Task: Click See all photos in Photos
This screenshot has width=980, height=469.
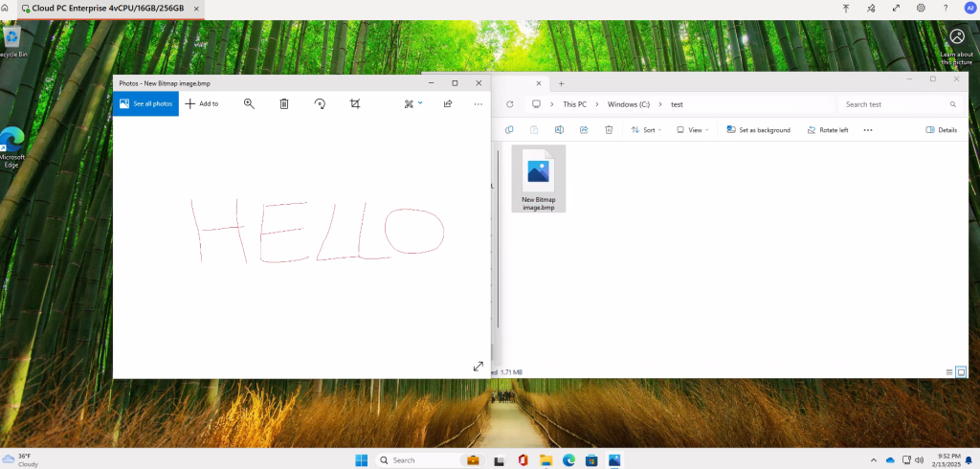Action: [145, 103]
